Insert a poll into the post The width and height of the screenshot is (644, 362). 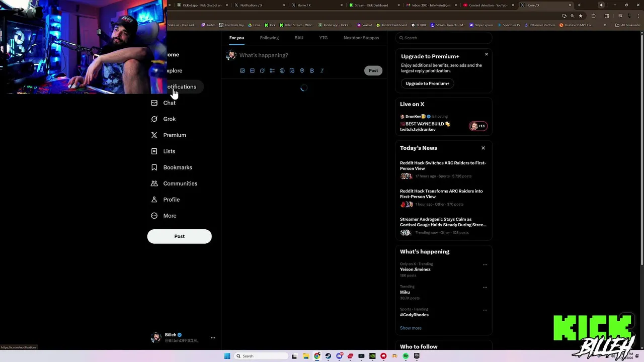coord(272,71)
